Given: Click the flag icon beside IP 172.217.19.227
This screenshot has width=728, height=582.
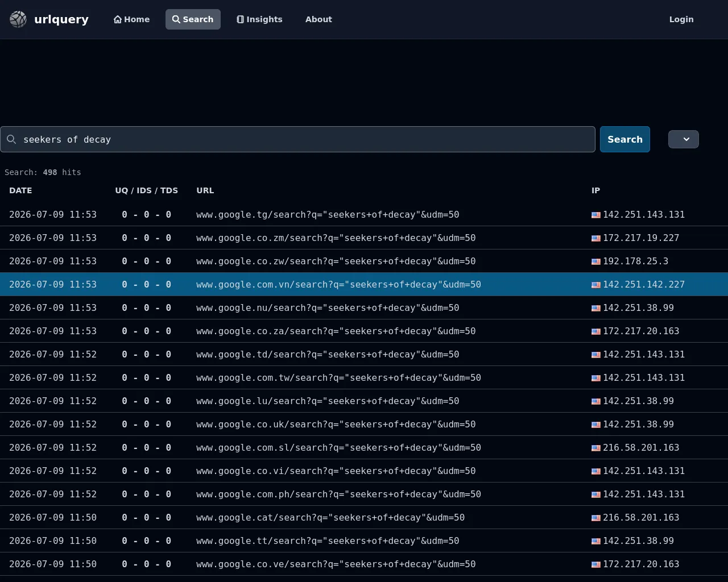Looking at the screenshot, I should [x=596, y=238].
